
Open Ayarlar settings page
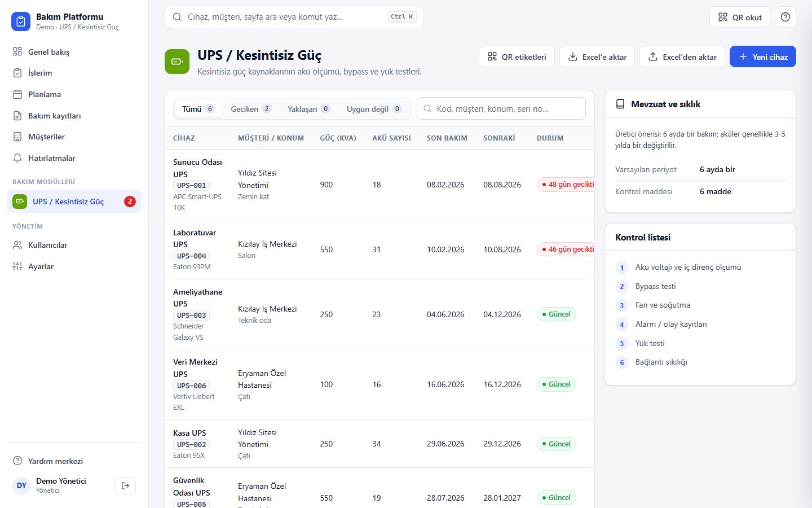(74, 266)
